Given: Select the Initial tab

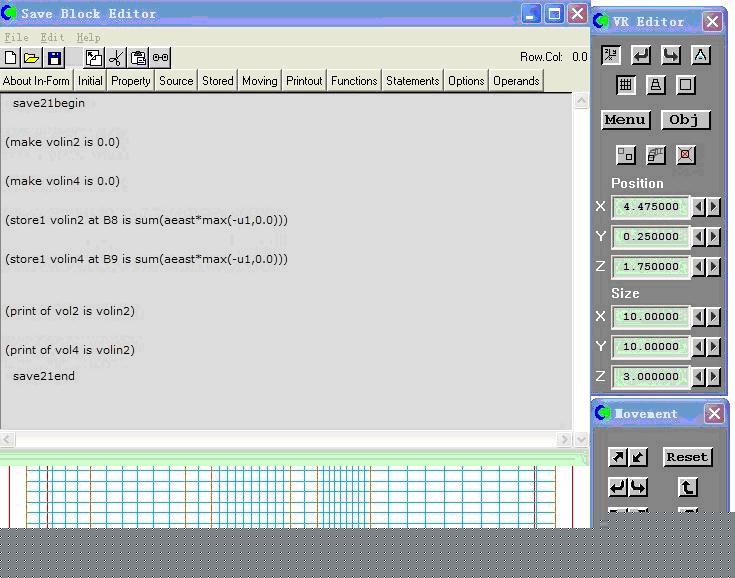Looking at the screenshot, I should (90, 81).
